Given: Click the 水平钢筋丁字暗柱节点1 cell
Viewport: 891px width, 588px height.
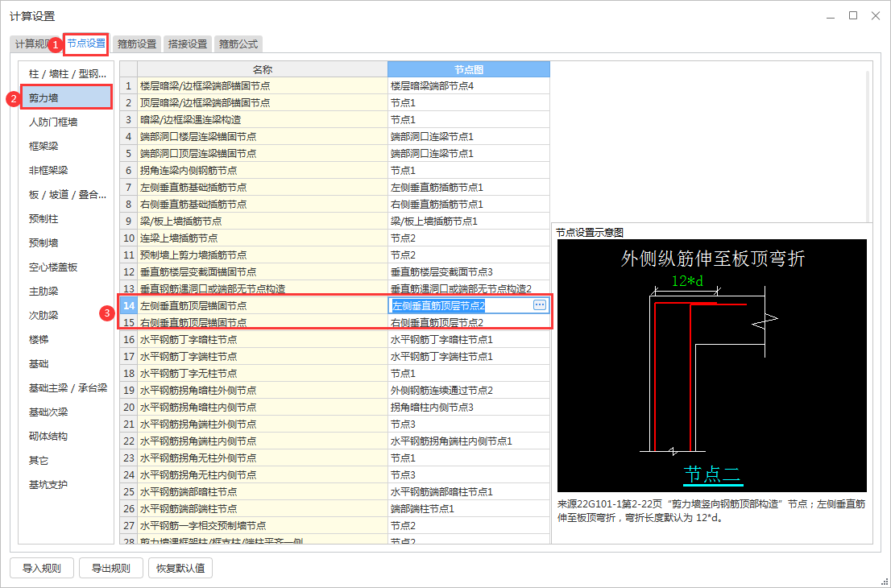Looking at the screenshot, I should 469,339.
